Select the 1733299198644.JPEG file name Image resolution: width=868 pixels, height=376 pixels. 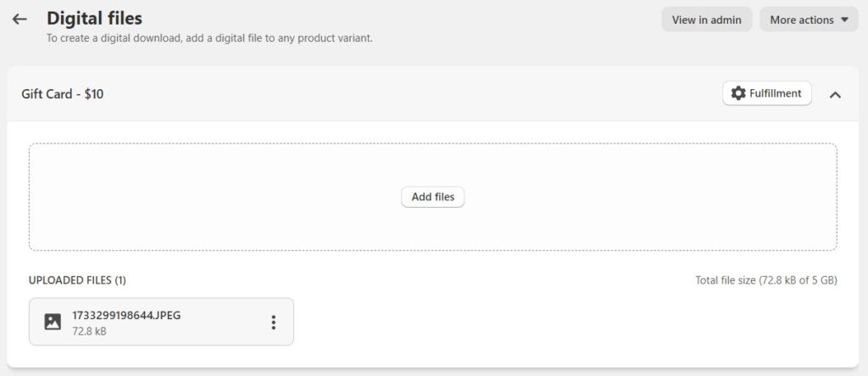[x=126, y=315]
